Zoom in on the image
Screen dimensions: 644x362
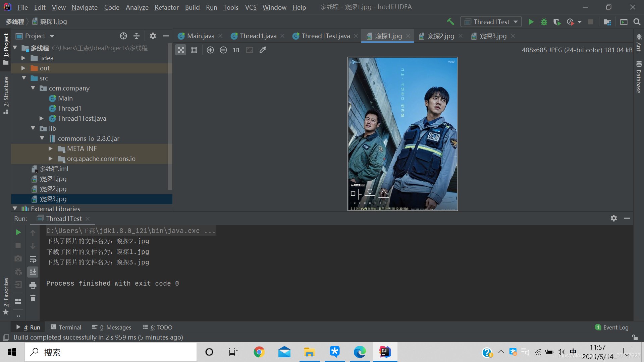click(210, 50)
